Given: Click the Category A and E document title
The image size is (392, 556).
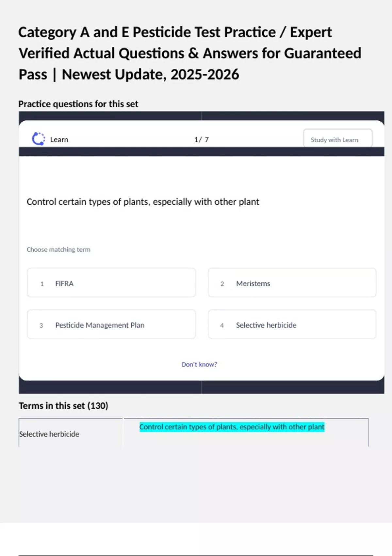Looking at the screenshot, I should click(x=189, y=53).
